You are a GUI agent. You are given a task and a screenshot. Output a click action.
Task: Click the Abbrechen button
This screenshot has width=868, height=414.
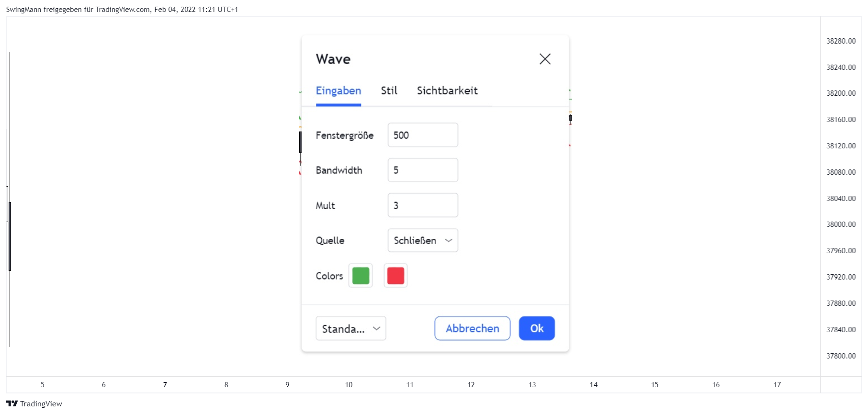(x=473, y=328)
